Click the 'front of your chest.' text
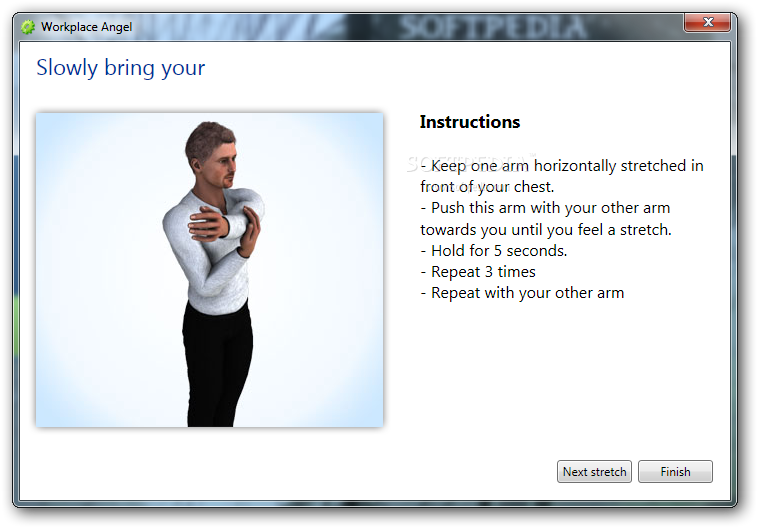This screenshot has width=758, height=528. click(x=487, y=187)
